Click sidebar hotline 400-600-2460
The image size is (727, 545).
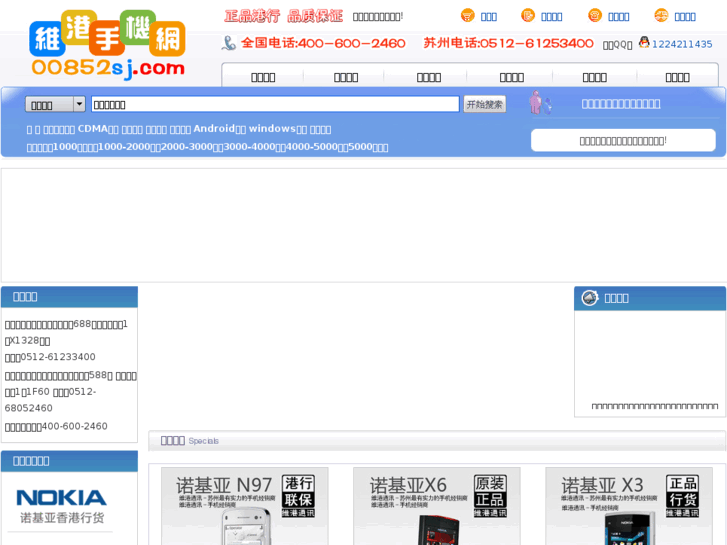75,426
